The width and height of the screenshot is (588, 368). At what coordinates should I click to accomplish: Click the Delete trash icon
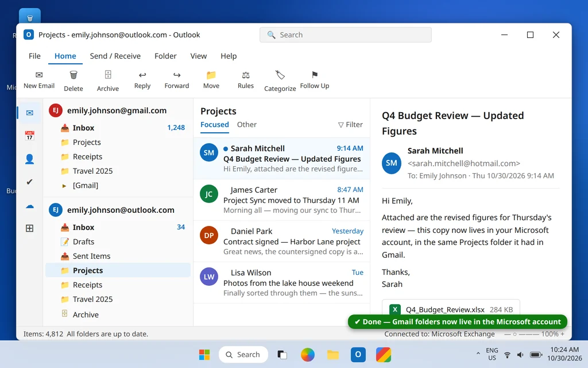[73, 75]
